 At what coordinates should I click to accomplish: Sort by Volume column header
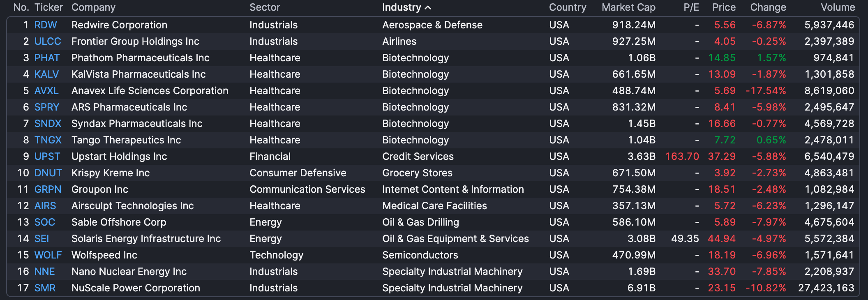click(838, 7)
